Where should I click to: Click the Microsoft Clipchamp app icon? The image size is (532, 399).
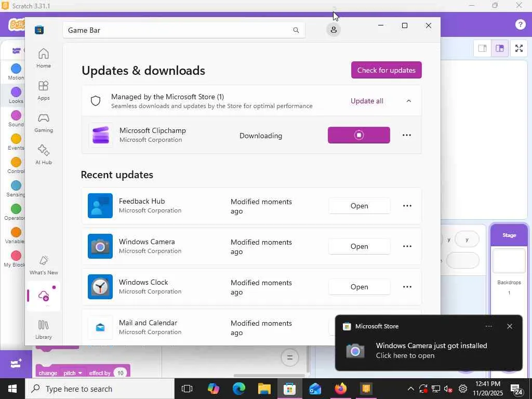[101, 135]
